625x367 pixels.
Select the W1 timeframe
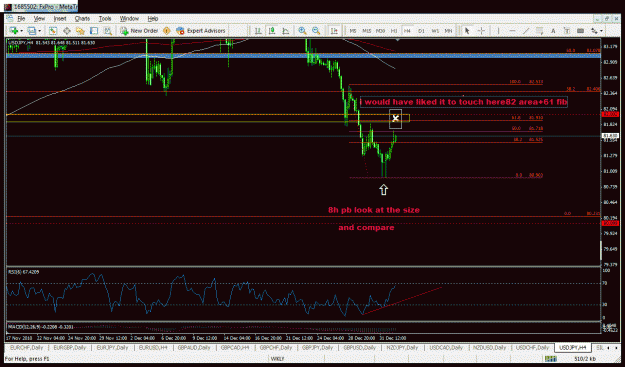point(435,31)
